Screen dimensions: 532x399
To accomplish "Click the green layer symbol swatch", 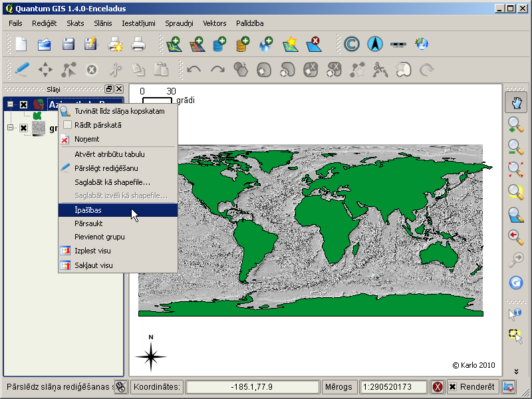I will coord(37,116).
